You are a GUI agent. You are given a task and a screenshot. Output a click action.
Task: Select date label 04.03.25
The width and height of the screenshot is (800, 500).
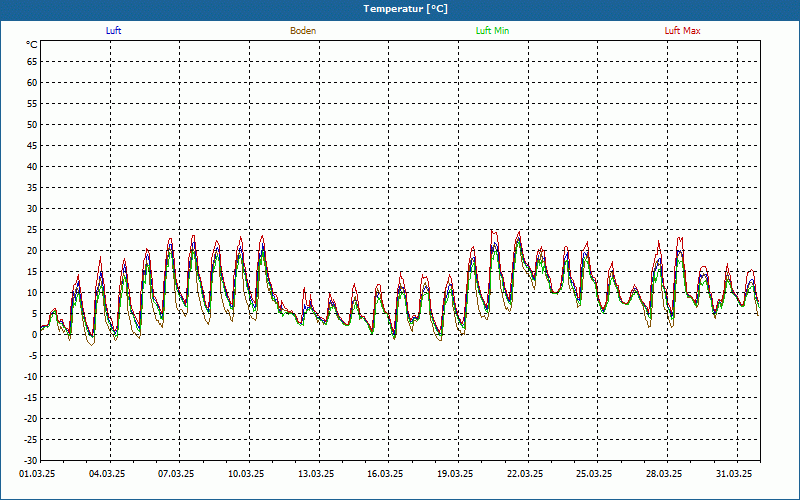107,474
